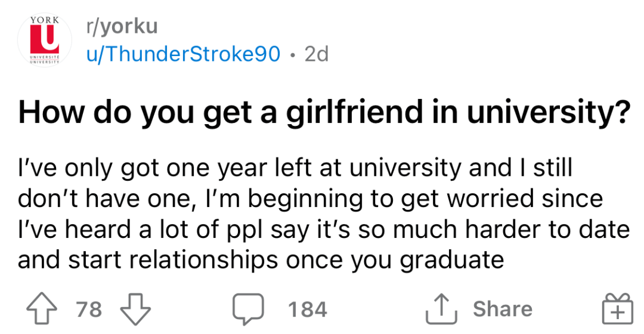Click the dot separator before 2d
The height and width of the screenshot is (334, 644).
[292, 54]
